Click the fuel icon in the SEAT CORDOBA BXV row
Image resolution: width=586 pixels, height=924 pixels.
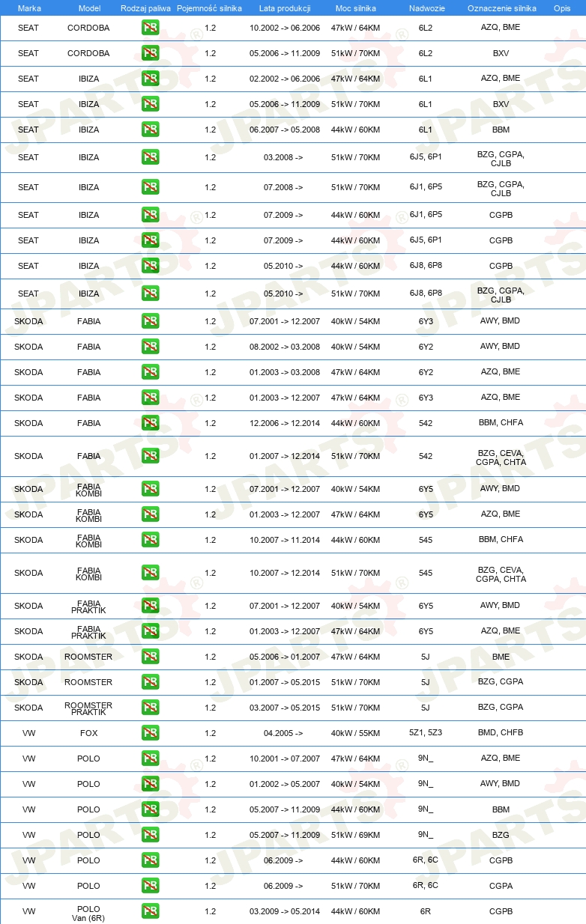[150, 53]
